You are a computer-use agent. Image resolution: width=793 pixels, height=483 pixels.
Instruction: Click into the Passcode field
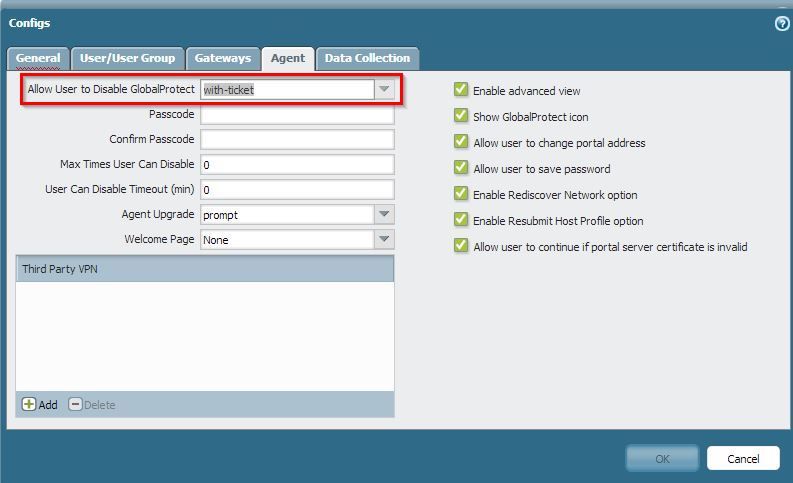click(297, 115)
